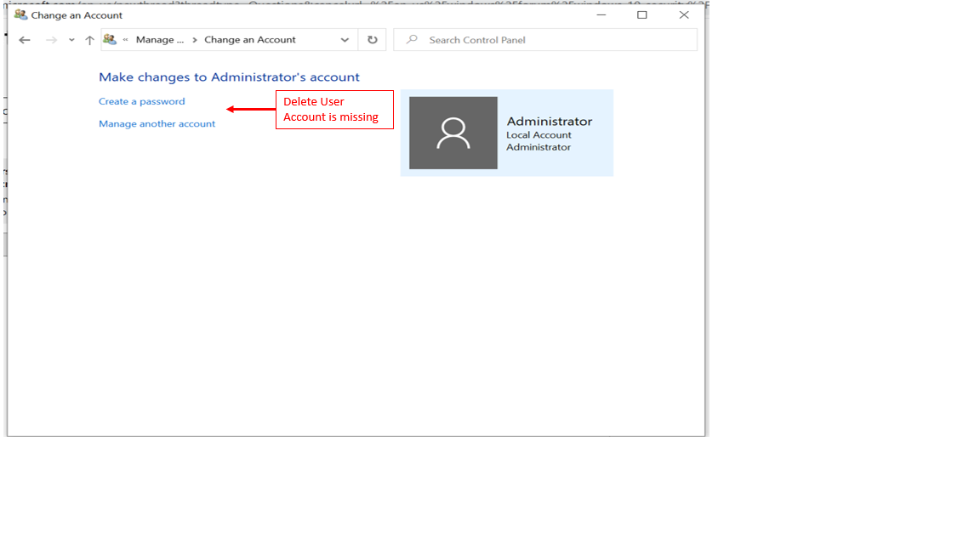Select the 'Manage ...' breadcrumb
This screenshot has height=551, width=980.
160,39
